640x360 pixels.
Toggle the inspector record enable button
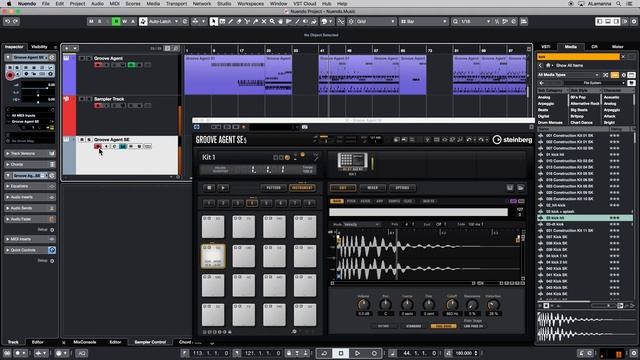coord(10,75)
